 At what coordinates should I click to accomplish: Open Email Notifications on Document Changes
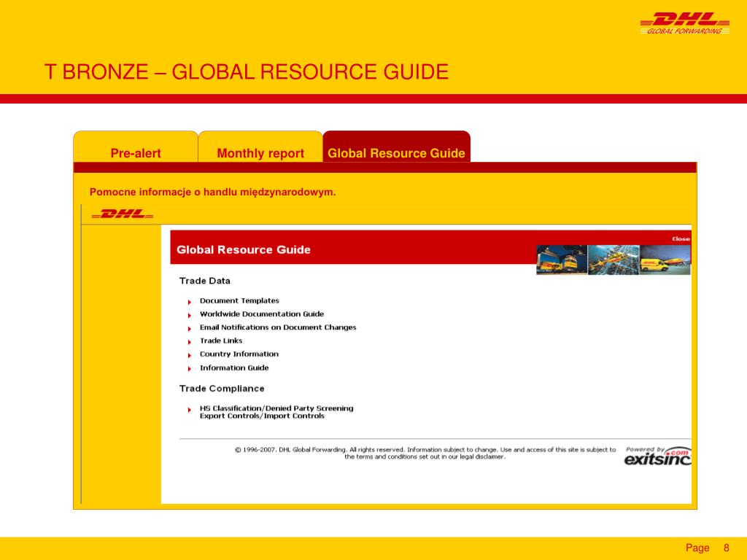[278, 327]
